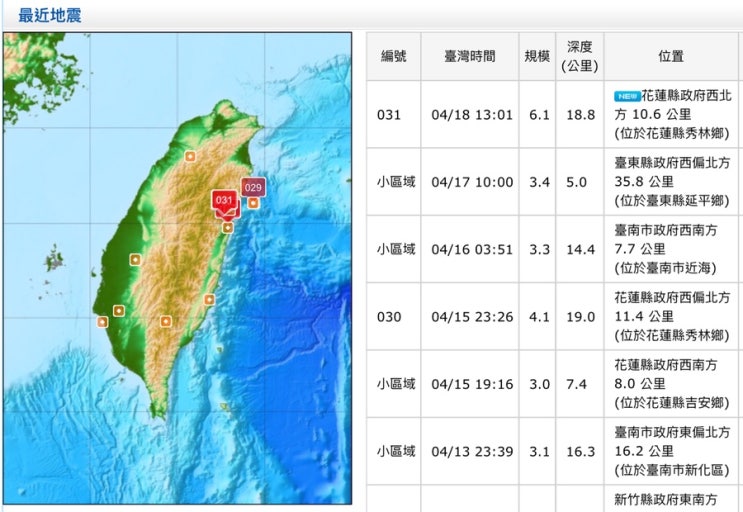
Task: Click the magnitude 3.0 cell
Action: (539, 384)
